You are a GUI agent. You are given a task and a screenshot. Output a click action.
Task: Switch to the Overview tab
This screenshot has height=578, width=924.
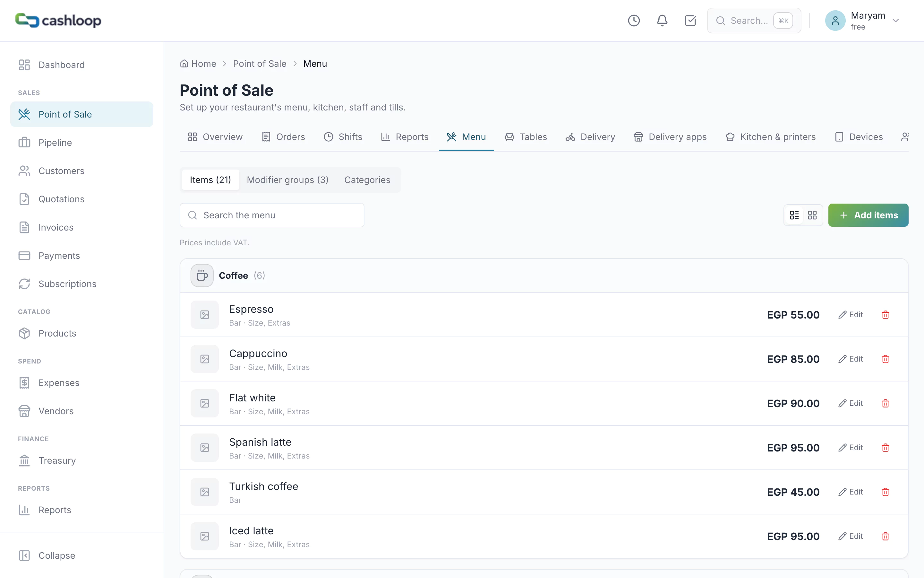(215, 137)
